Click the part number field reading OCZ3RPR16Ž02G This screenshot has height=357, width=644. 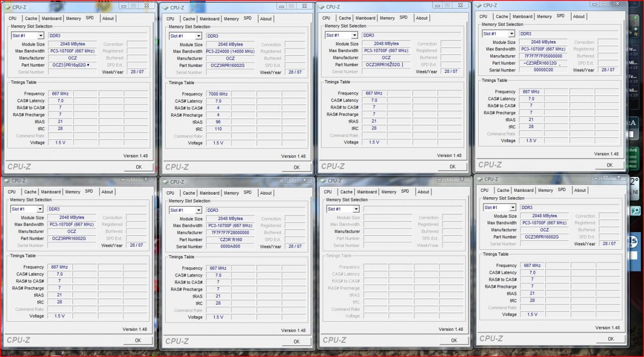tap(386, 65)
